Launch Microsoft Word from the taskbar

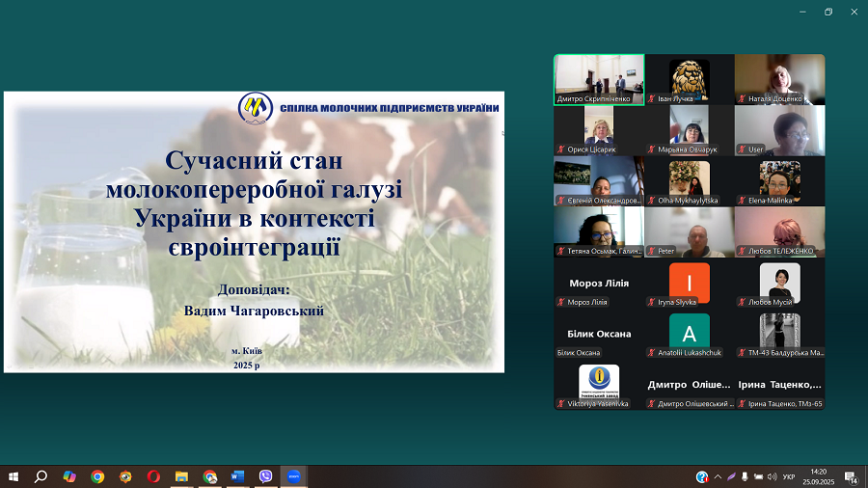[237, 476]
